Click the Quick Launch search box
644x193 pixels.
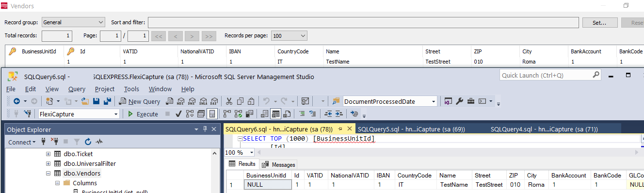point(550,75)
